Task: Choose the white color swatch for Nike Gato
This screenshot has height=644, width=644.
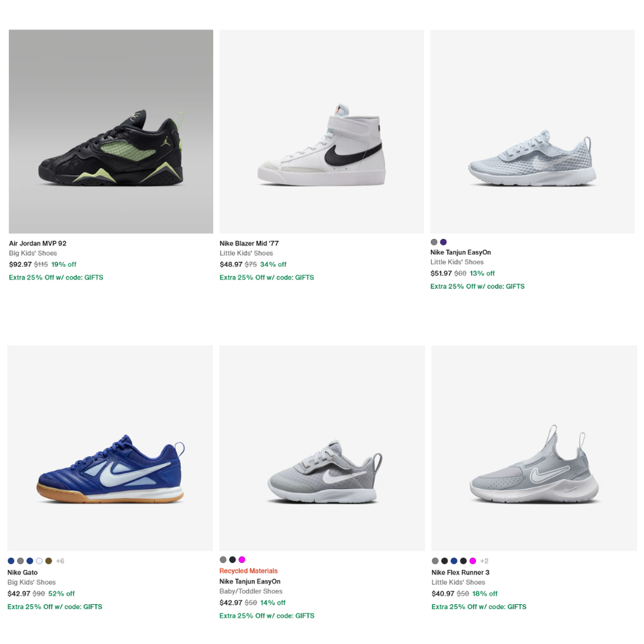Action: [x=39, y=561]
